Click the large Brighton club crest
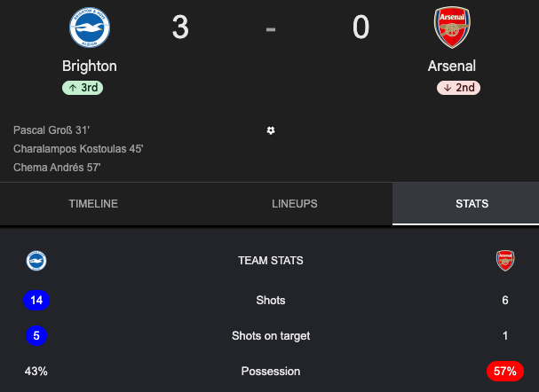This screenshot has width=539, height=392. click(90, 27)
